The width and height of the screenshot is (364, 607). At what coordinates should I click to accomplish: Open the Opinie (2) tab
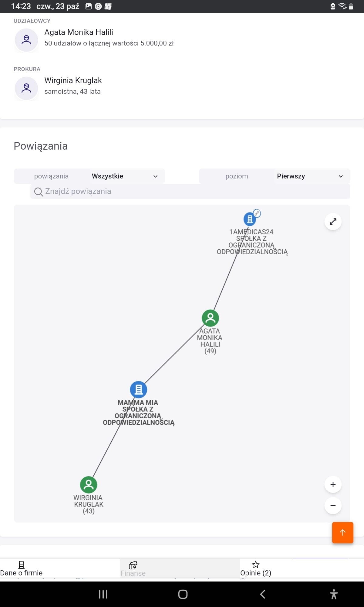(256, 569)
